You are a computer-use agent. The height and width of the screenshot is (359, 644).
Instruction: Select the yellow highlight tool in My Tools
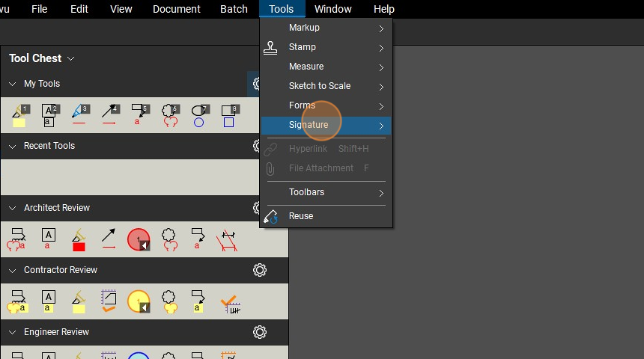pyautogui.click(x=19, y=115)
